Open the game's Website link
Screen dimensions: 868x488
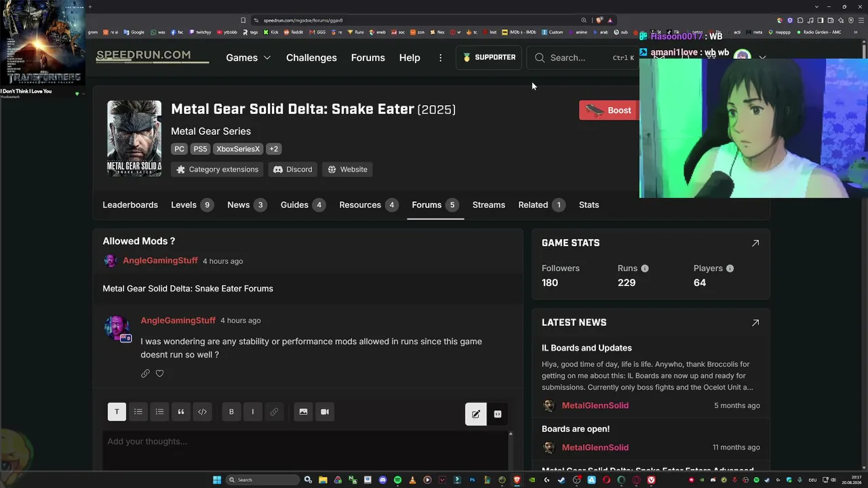(347, 169)
